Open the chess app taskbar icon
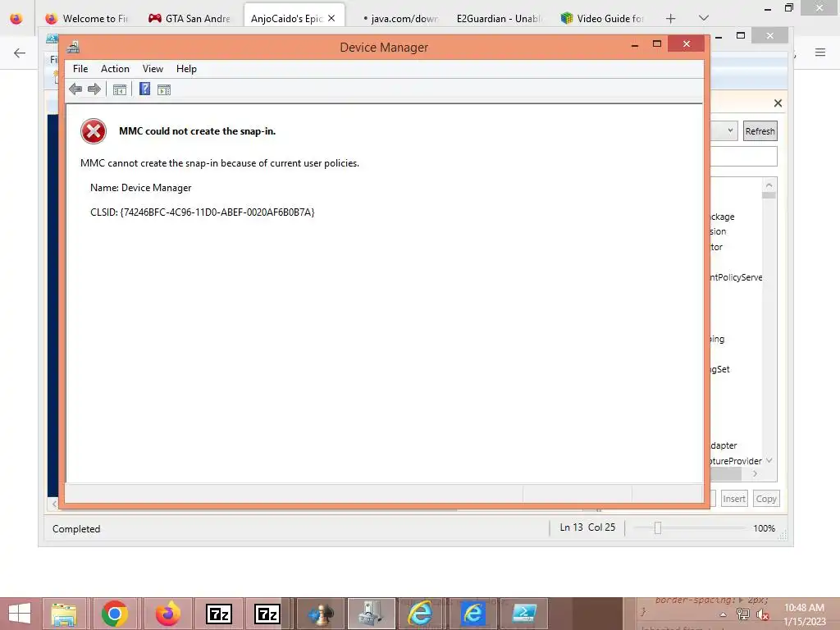Image resolution: width=840 pixels, height=630 pixels. coord(321,614)
